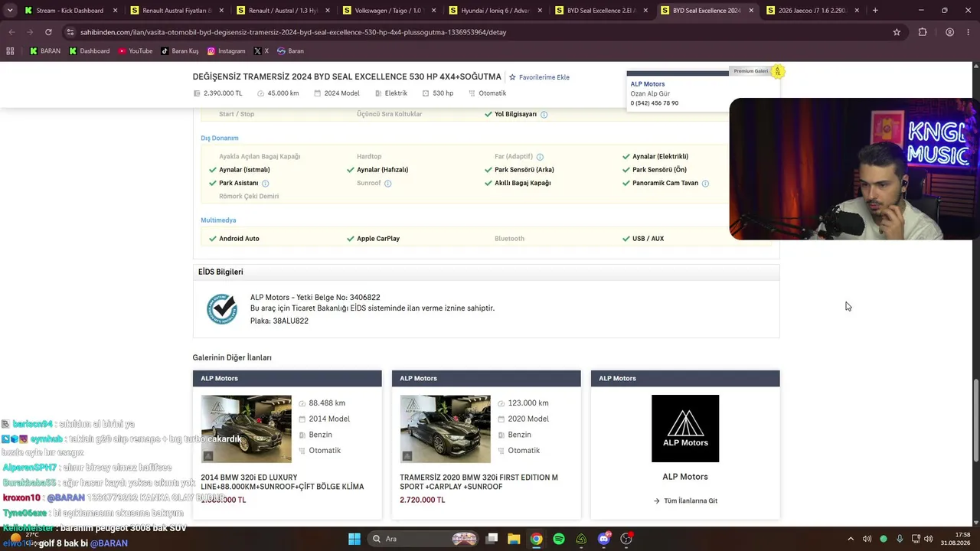Click the 2.720.000 TL price
Screen dimensions: 980x551
(422, 500)
